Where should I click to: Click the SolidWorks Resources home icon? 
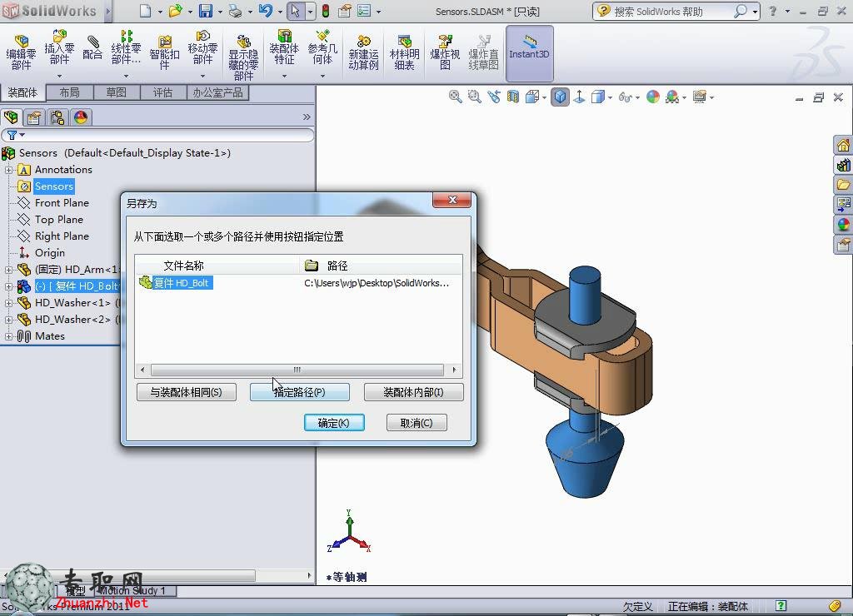point(843,145)
